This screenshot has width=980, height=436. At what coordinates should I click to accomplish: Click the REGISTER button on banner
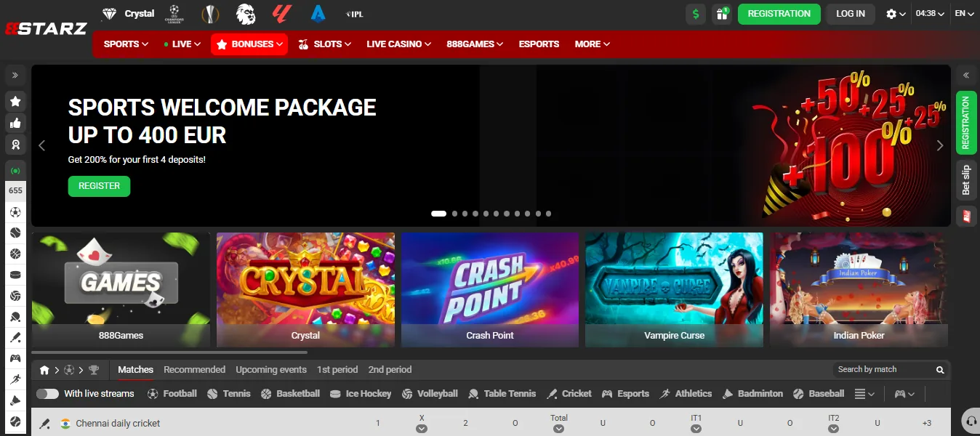click(99, 186)
